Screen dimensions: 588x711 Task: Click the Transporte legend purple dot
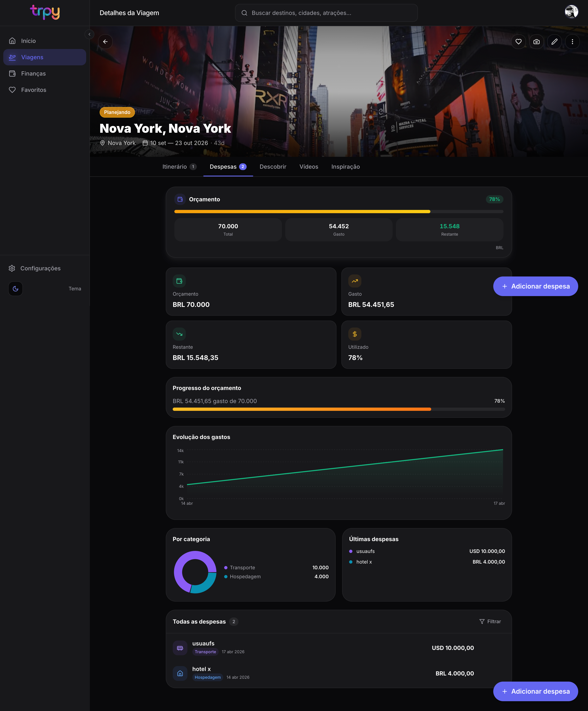(x=226, y=568)
